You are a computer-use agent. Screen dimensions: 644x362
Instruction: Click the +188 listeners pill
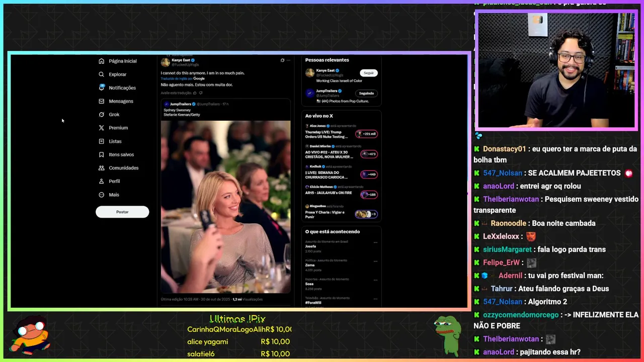(x=369, y=194)
